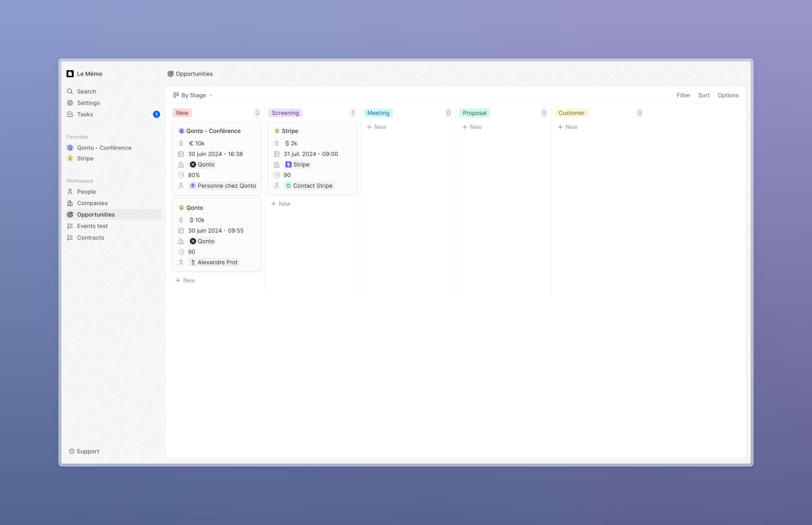Open the Options menu
812x525 pixels.
click(x=728, y=95)
